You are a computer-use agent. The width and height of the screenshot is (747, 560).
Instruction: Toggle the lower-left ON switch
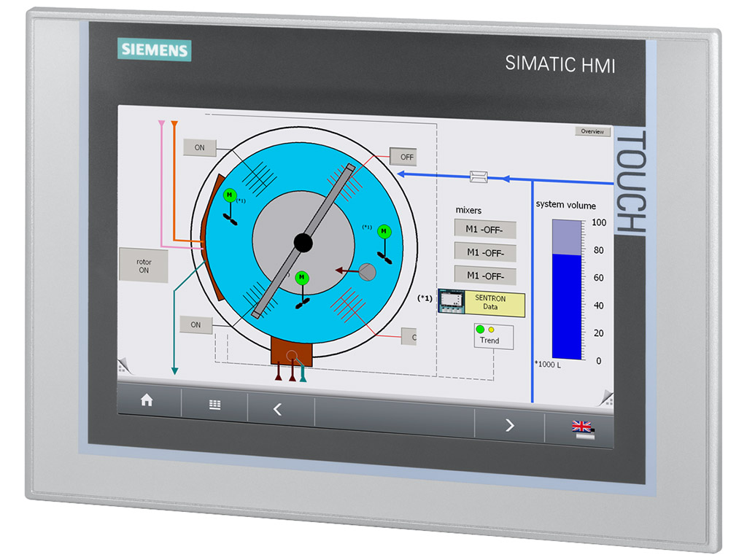196,324
